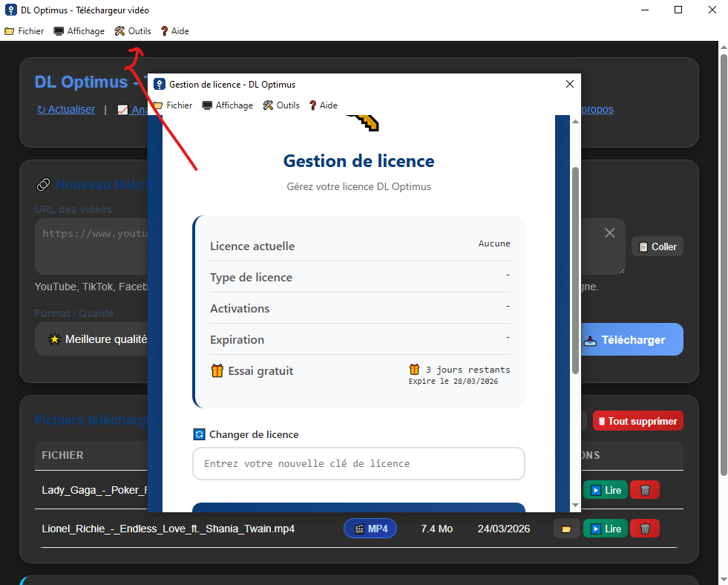
Task: Click the DL Optimus app icon in title bar
Action: tap(10, 10)
